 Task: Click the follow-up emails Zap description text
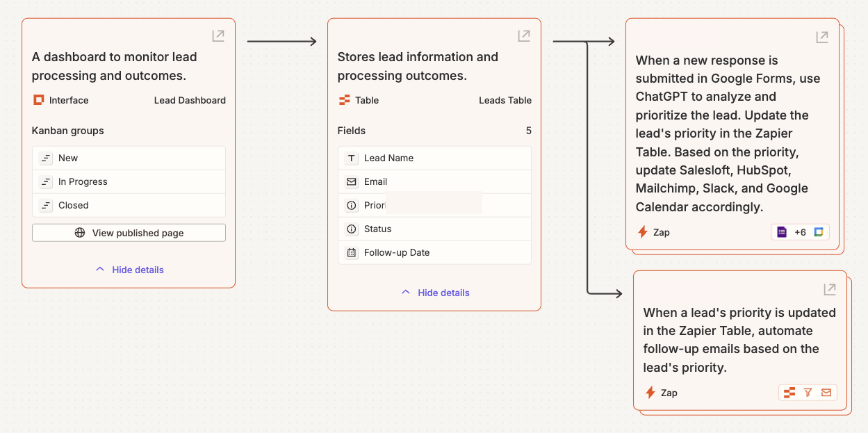739,340
